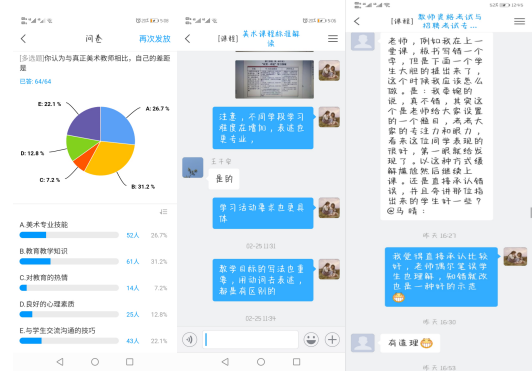Open the shared document photo thumbnail
The width and height of the screenshot is (532, 372).
[274, 79]
